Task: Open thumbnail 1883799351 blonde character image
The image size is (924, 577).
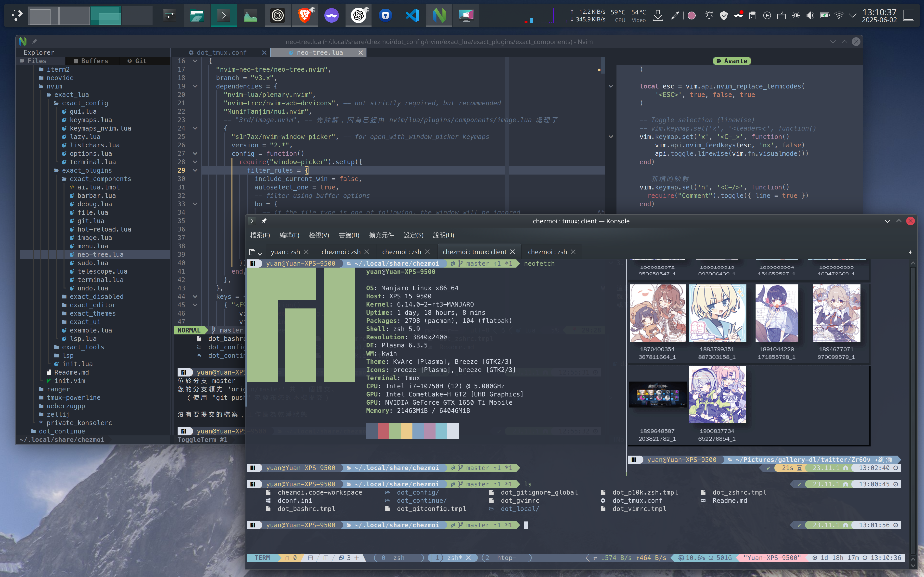Action: point(717,313)
